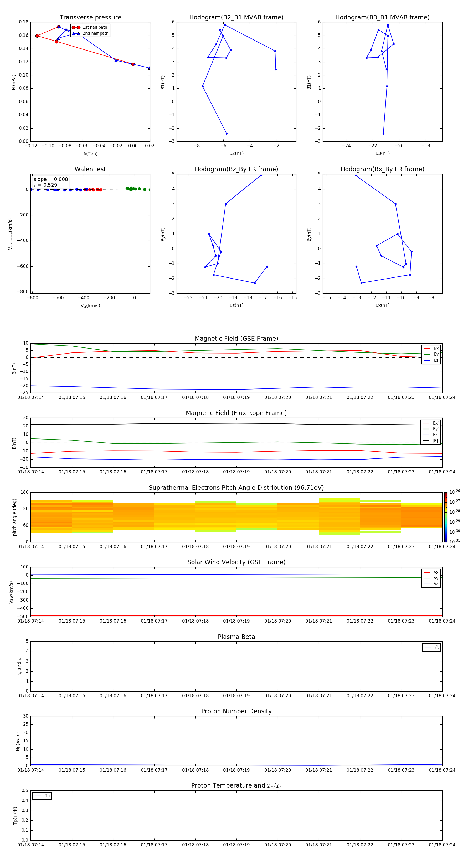473x868 pixels.
Task: Click the 'WalenTest' plot title
Action: (90, 169)
